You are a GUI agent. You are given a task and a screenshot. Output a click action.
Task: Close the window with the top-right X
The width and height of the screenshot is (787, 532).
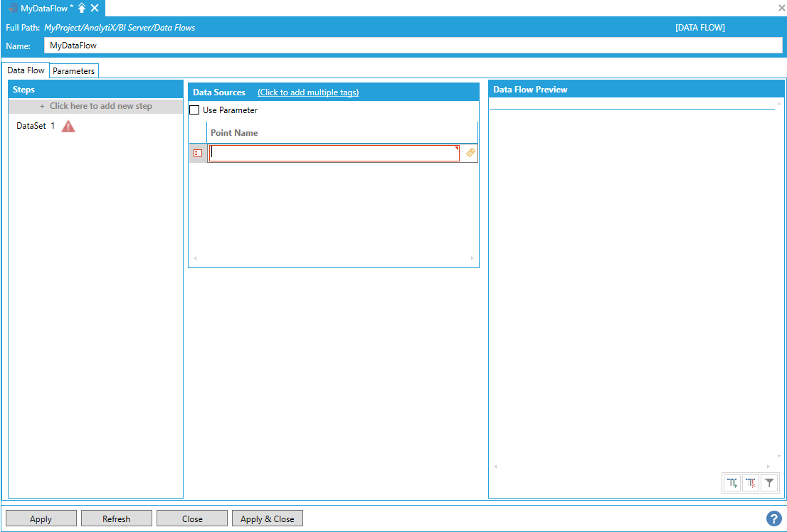pos(781,8)
